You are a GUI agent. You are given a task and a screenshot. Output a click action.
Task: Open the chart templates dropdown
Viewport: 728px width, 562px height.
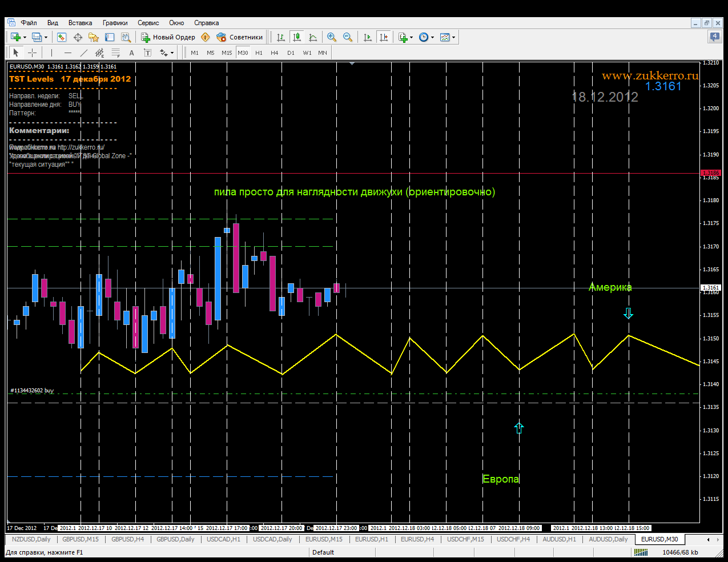[x=453, y=38]
